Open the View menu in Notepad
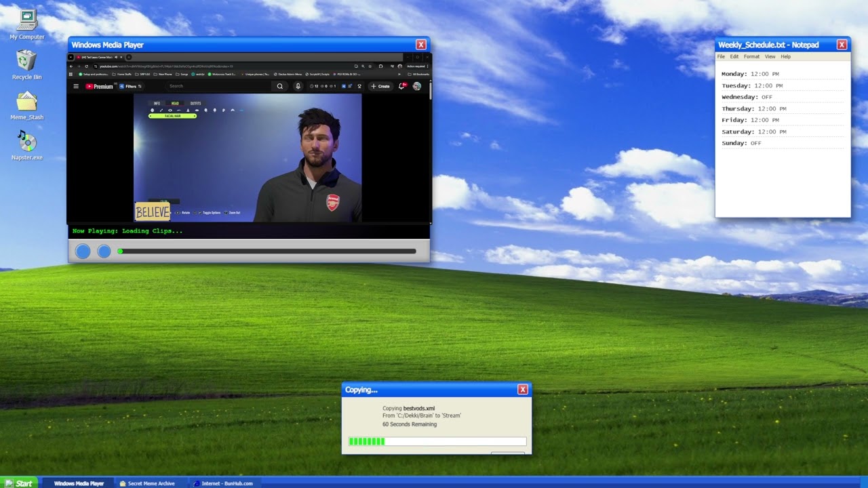 coord(770,56)
